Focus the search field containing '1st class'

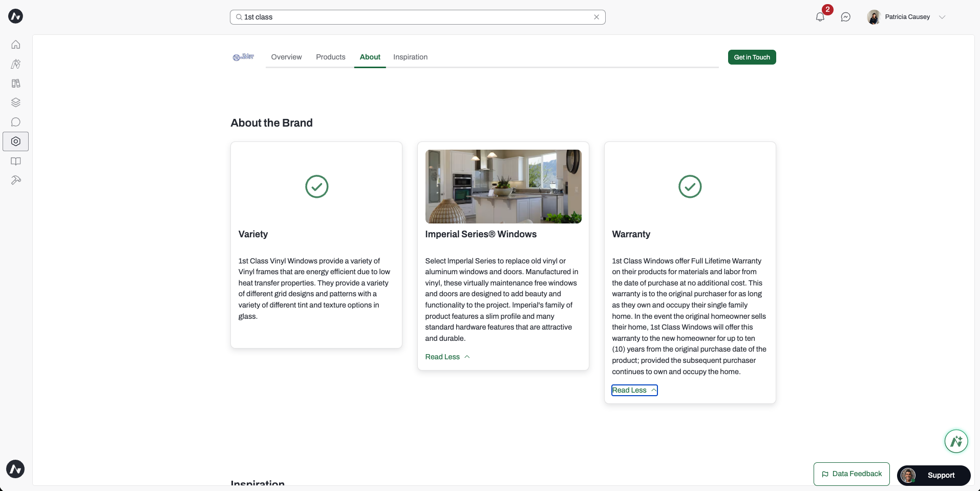pyautogui.click(x=418, y=17)
